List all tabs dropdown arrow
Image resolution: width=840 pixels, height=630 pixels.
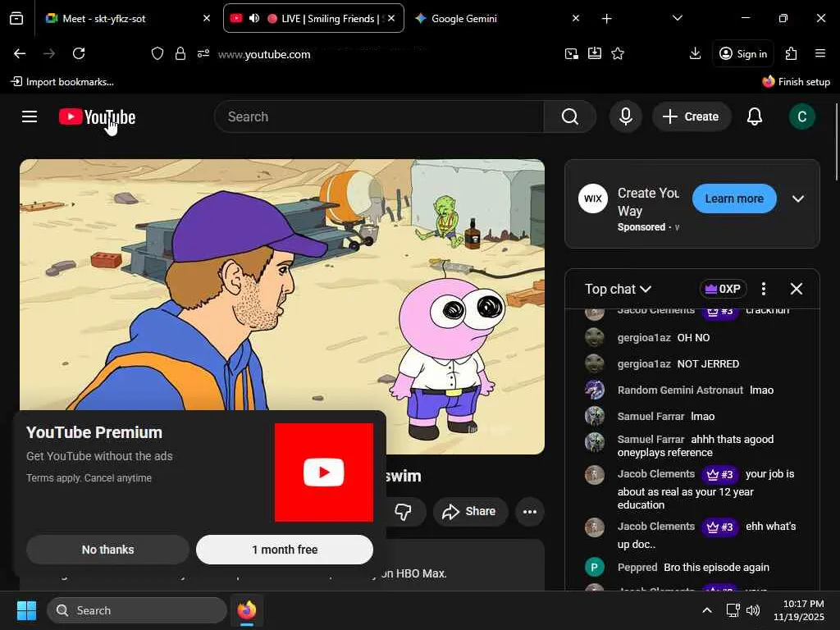pos(677,18)
